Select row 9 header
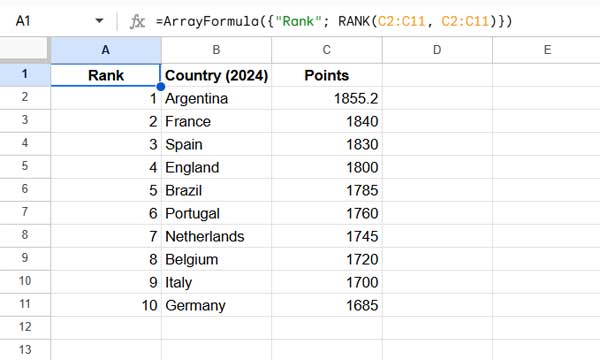The width and height of the screenshot is (600, 360). (25, 258)
